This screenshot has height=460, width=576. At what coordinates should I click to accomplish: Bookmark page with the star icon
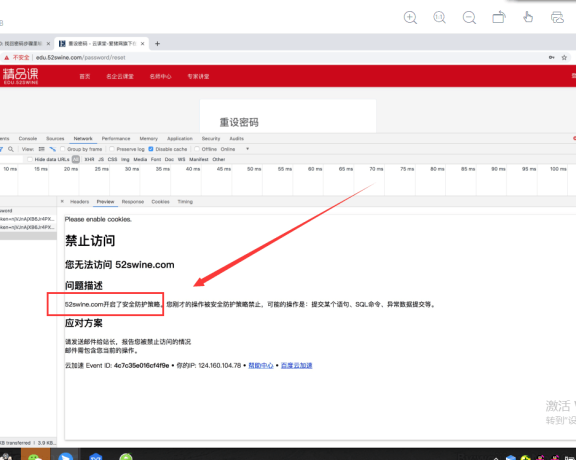(x=564, y=58)
